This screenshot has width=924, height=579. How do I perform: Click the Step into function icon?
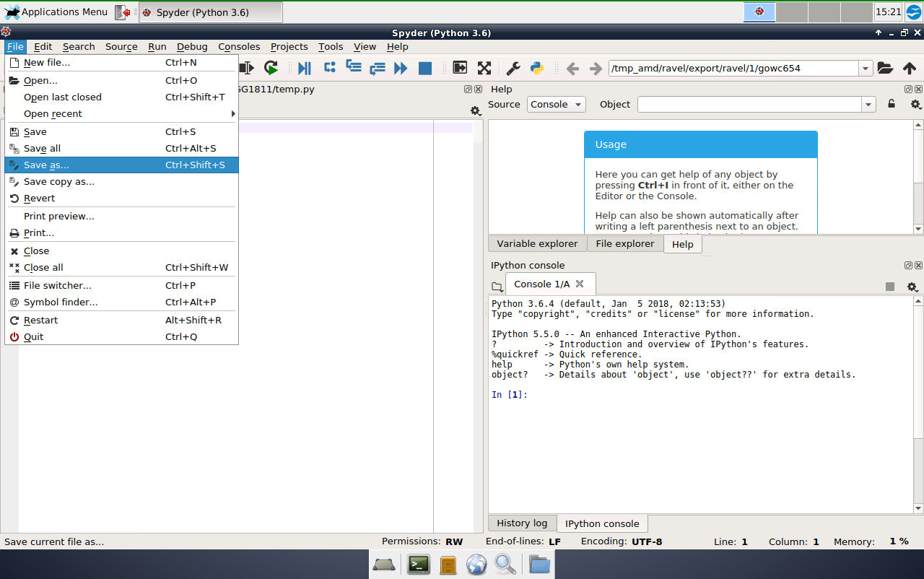coord(354,68)
